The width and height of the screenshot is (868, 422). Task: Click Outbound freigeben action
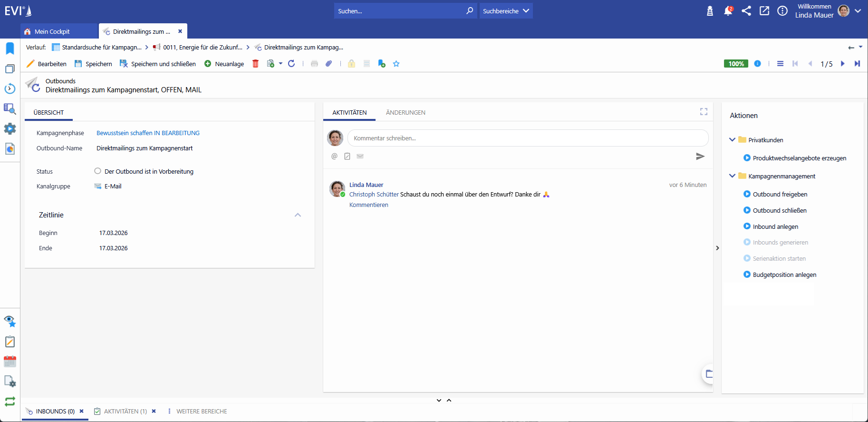(x=780, y=195)
